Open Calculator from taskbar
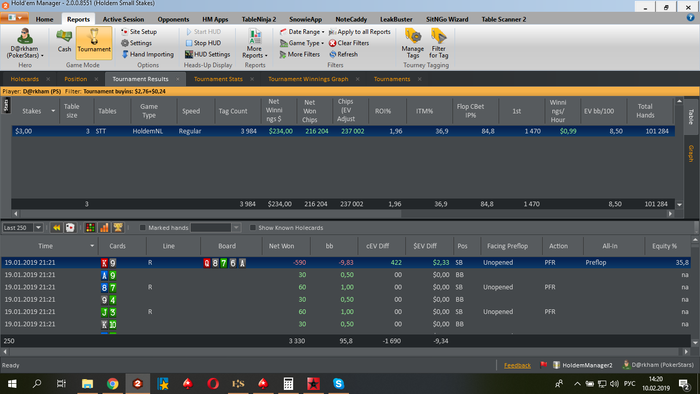 coord(288,383)
